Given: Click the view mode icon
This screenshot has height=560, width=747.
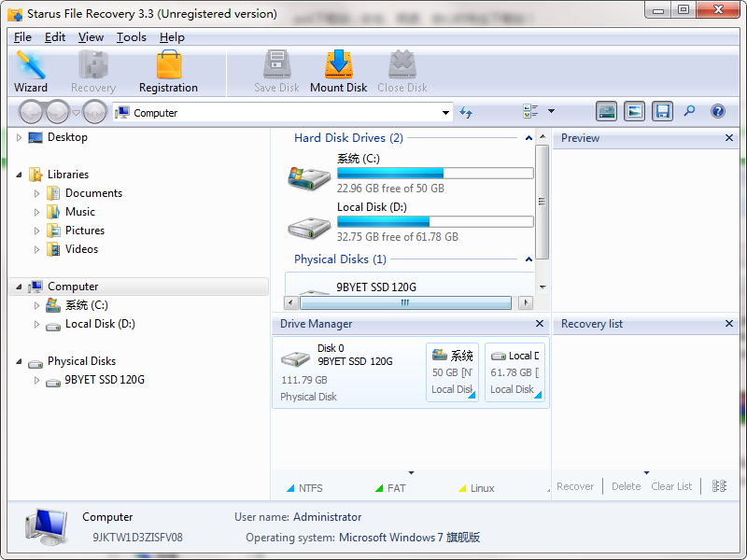Looking at the screenshot, I should point(530,111).
